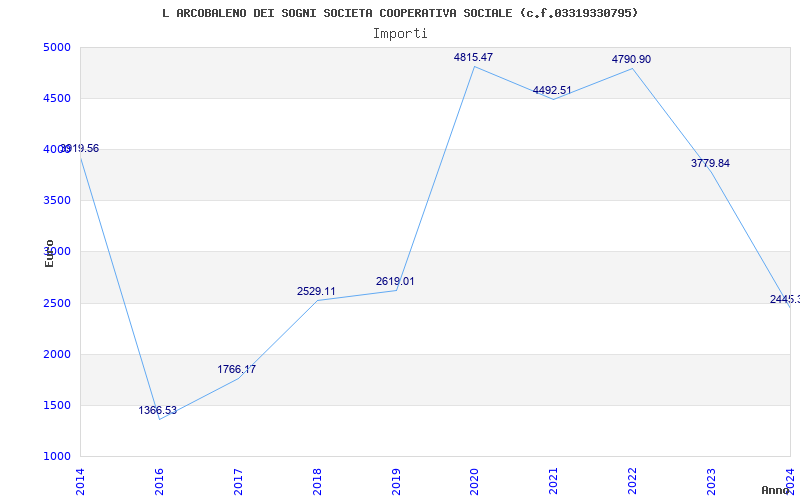This screenshot has height=500, width=800.
Task: Click the 3779.84 data label for 2023
Action: 710,163
